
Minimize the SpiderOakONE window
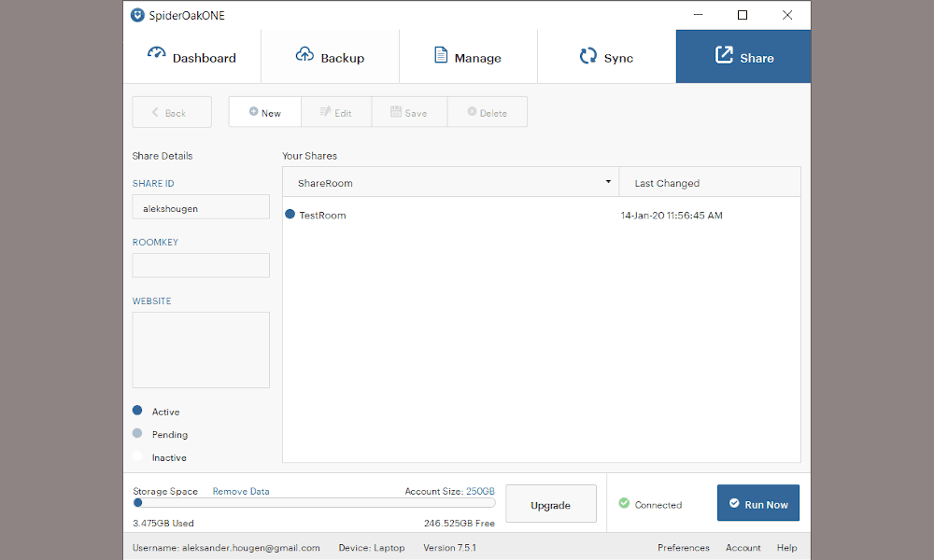(698, 15)
